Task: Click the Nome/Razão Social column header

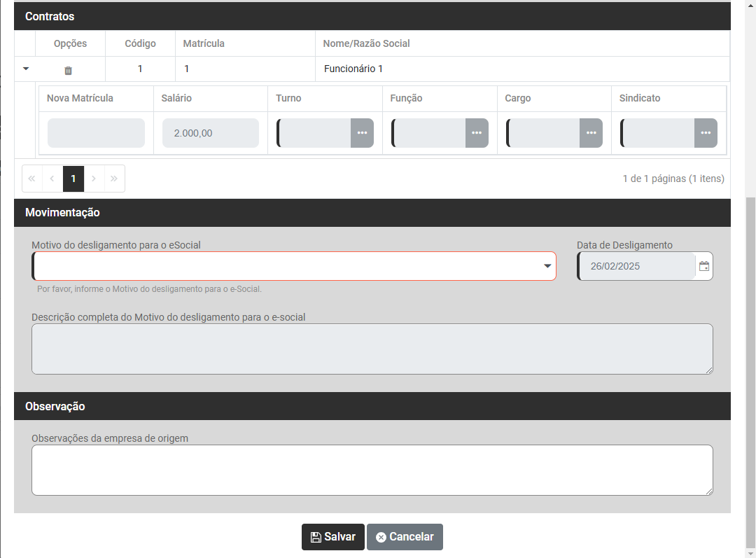Action: click(x=523, y=43)
